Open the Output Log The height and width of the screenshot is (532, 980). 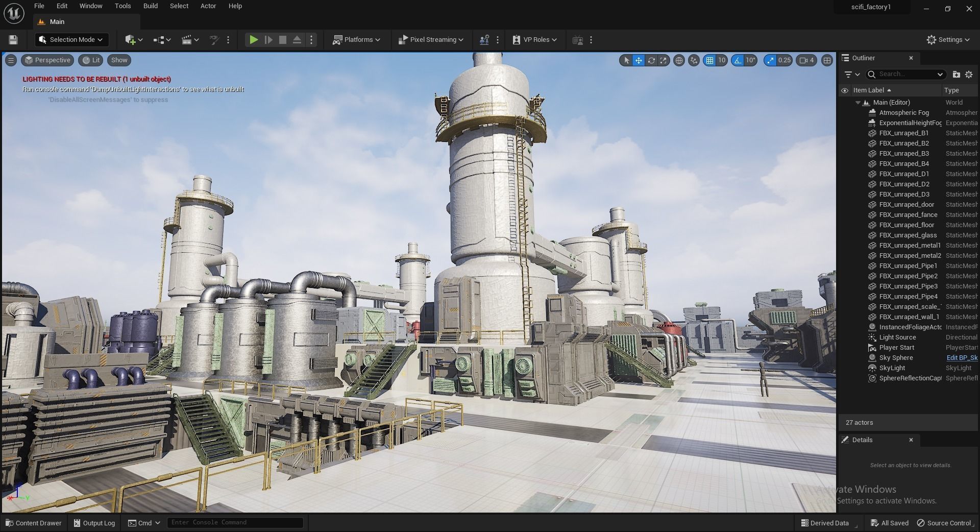94,523
